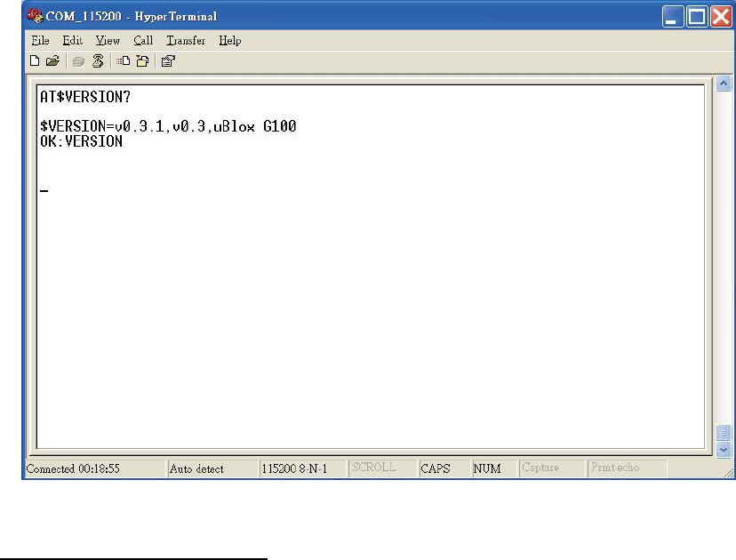This screenshot has width=736, height=560.
Task: Minimize the HyperTerminal window
Action: [x=673, y=17]
